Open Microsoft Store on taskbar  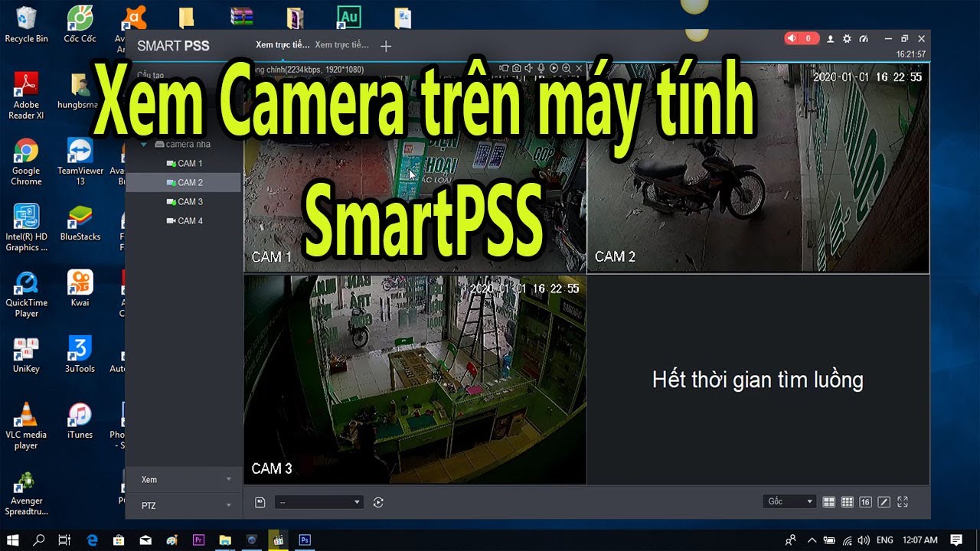(119, 540)
